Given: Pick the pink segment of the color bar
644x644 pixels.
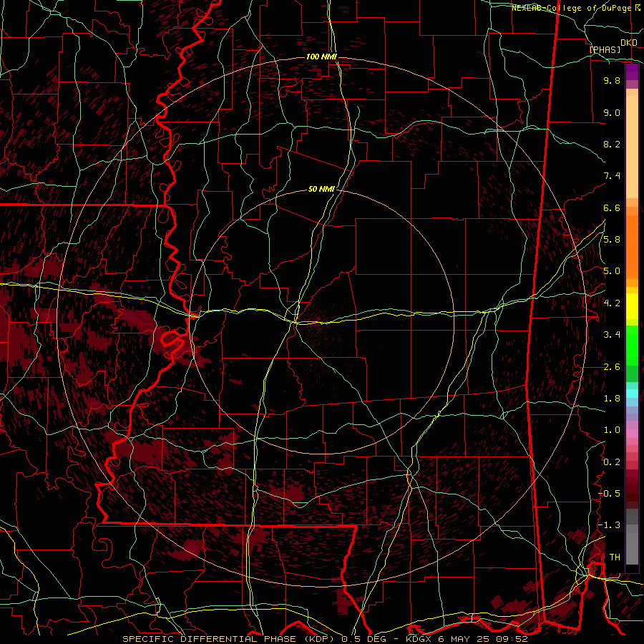Looking at the screenshot, I should [632, 434].
